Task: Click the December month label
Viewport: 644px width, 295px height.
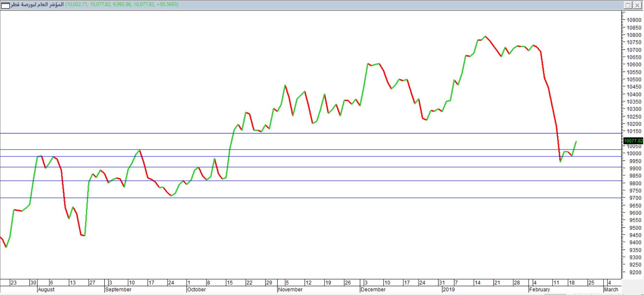Action: point(373,290)
